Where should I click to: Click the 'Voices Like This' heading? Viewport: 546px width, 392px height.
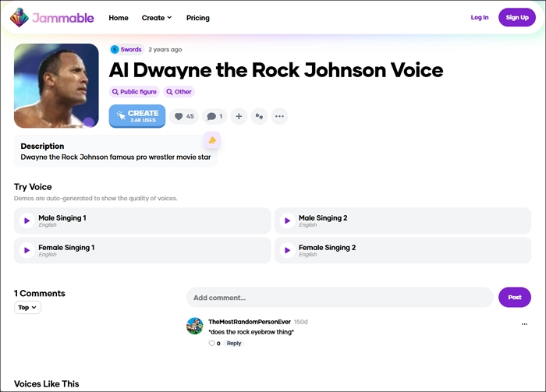(47, 383)
